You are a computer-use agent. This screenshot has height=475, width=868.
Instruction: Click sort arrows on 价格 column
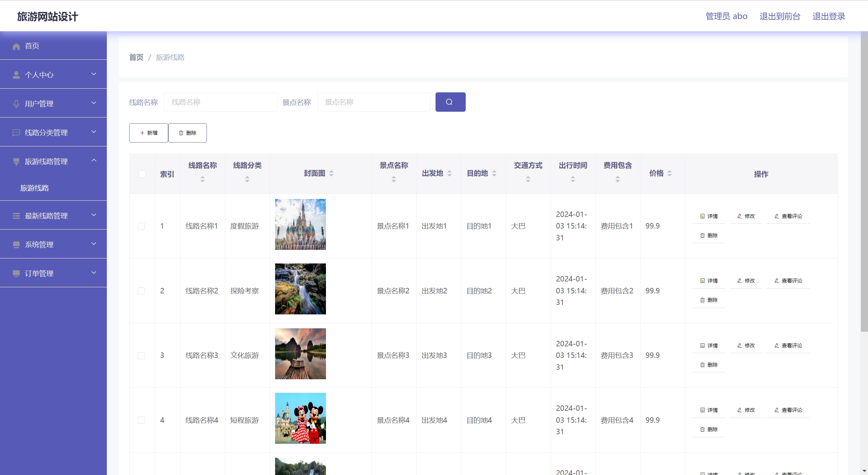(x=669, y=173)
